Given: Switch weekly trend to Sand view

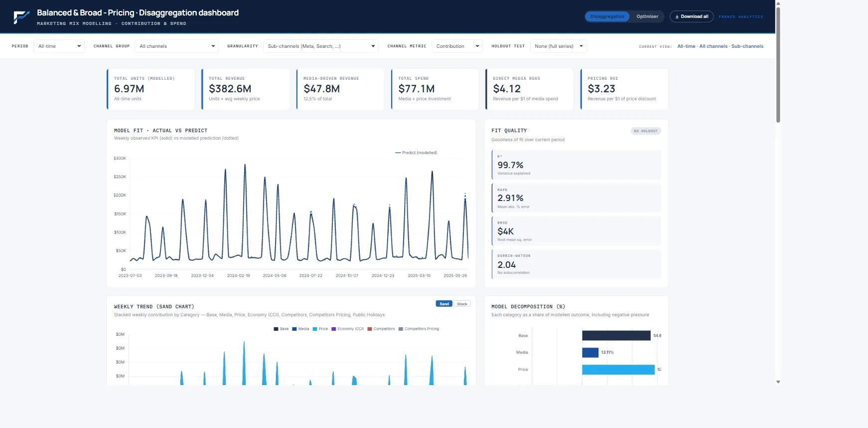Looking at the screenshot, I should pyautogui.click(x=444, y=304).
